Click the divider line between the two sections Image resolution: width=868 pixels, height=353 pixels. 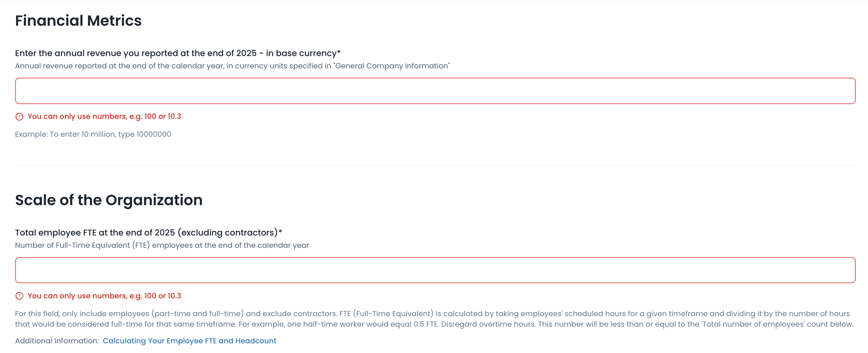click(435, 165)
